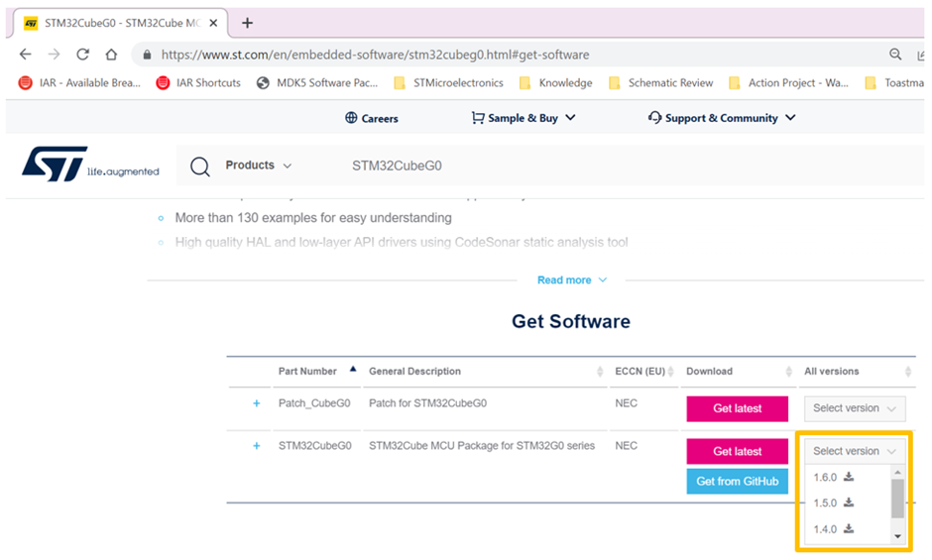This screenshot has width=932, height=560.
Task: Open the browser home icon
Action: (x=111, y=55)
